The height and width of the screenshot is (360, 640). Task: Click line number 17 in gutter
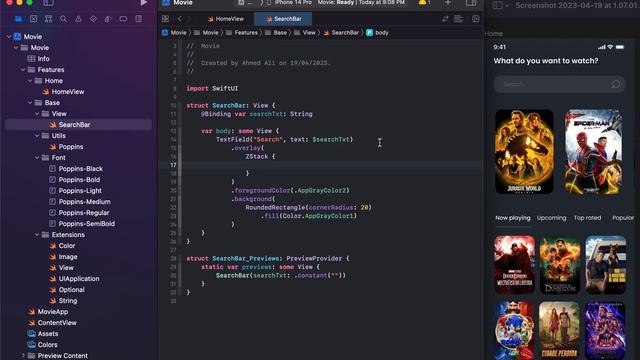[x=173, y=165]
